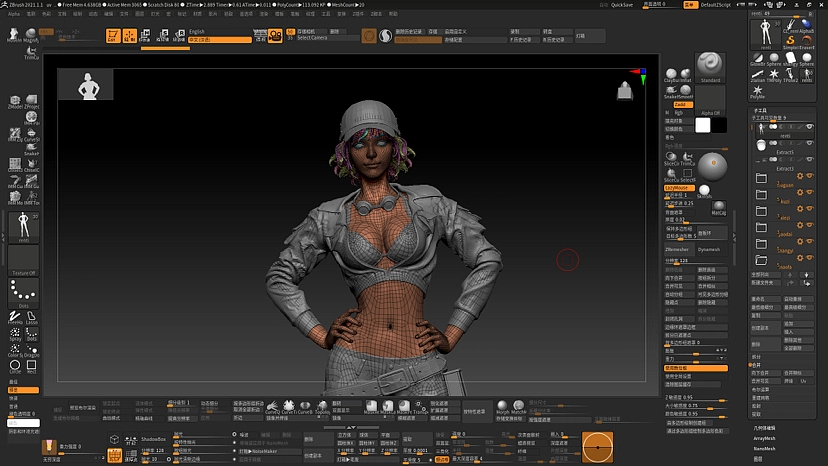Viewport: 828px width, 466px height.
Task: Click the large orange gizmo circle button
Action: (597, 447)
